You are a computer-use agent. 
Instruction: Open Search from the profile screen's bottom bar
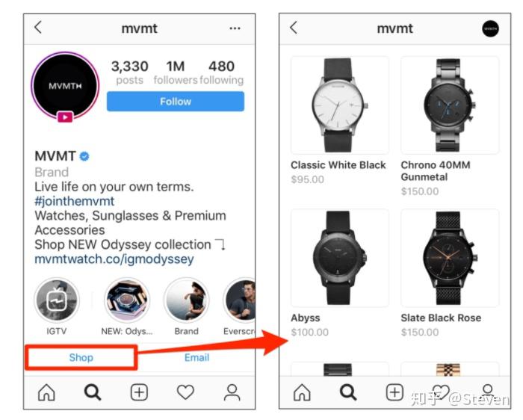point(93,392)
